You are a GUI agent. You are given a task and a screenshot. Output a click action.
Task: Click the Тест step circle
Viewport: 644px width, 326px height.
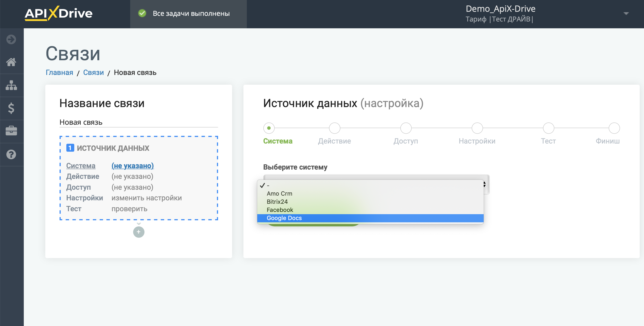pos(548,128)
